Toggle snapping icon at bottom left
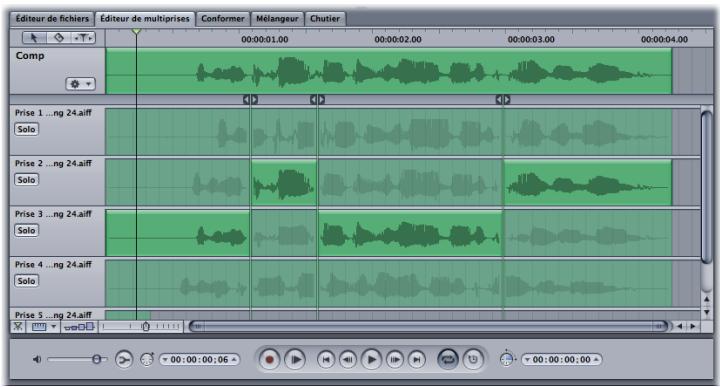 click(x=18, y=327)
